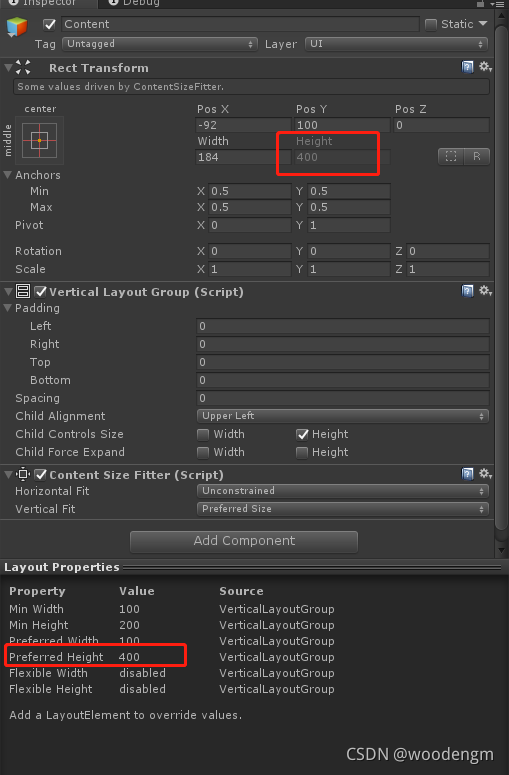Click the Pos Z field

coord(441,125)
